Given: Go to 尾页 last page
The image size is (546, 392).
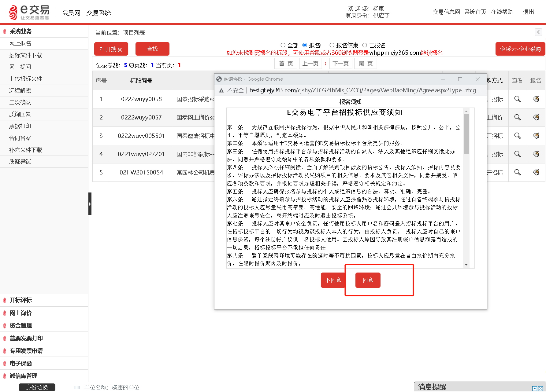Looking at the screenshot, I should pos(366,64).
